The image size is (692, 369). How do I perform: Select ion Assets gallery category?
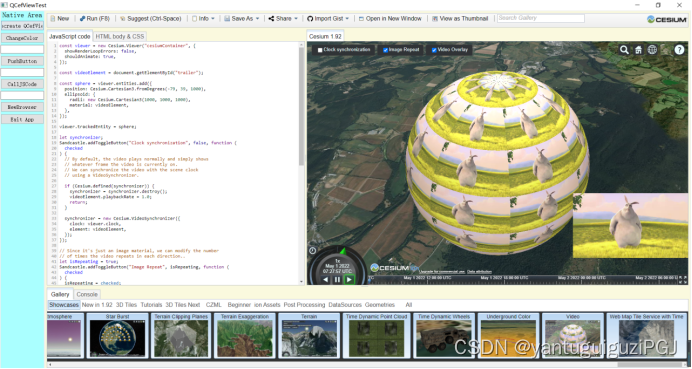pos(267,305)
